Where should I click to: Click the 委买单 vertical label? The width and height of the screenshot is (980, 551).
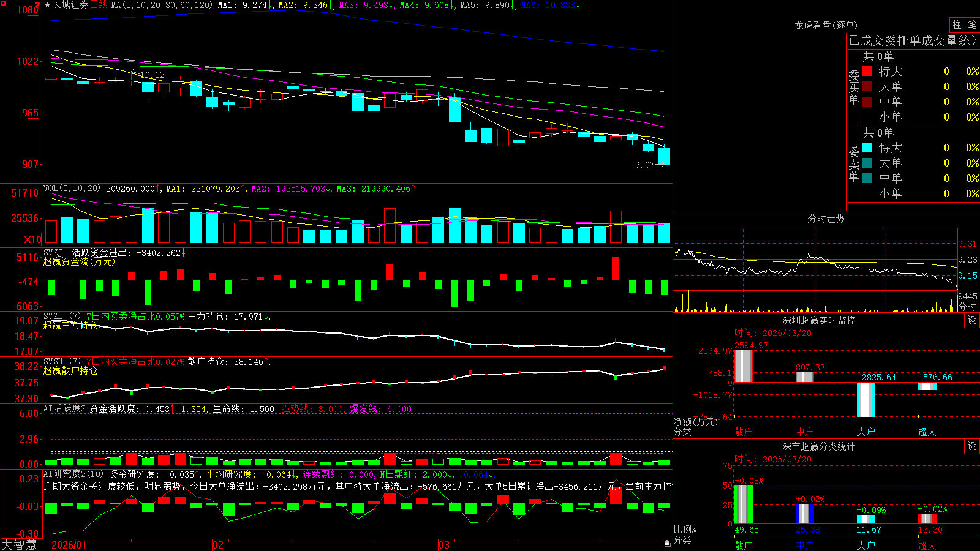point(854,87)
